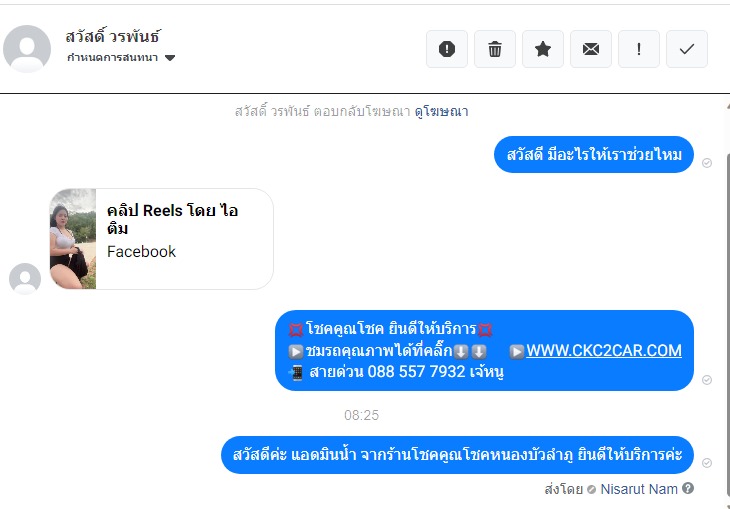Click delivered status icon beside greeting message
This screenshot has width=730, height=509.
707,163
